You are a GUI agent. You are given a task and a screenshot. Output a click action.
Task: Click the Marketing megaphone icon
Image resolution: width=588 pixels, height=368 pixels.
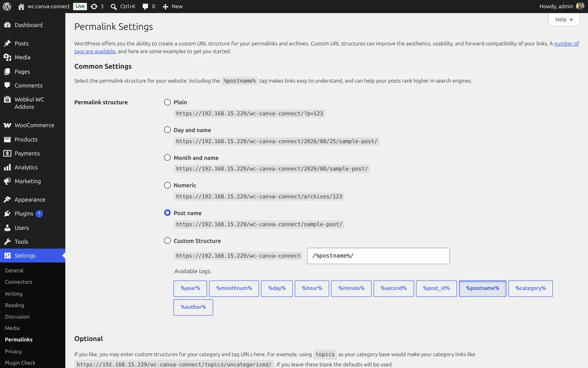pyautogui.click(x=7, y=181)
